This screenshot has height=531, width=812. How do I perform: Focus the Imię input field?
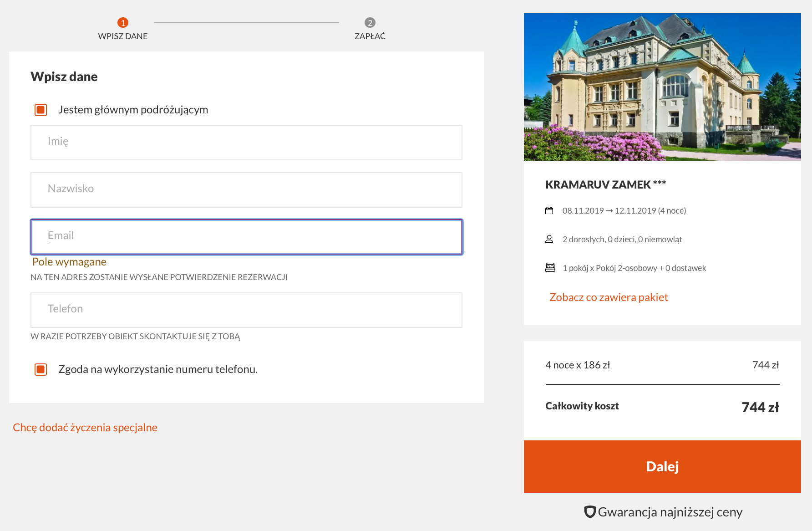[x=246, y=143]
